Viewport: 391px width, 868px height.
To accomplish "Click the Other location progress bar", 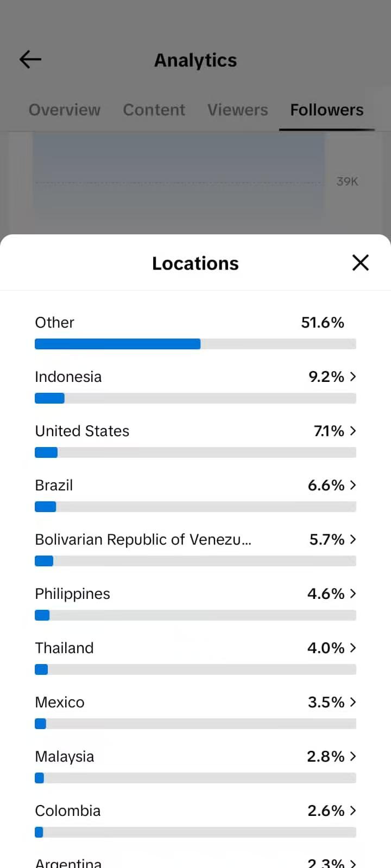I will point(195,344).
